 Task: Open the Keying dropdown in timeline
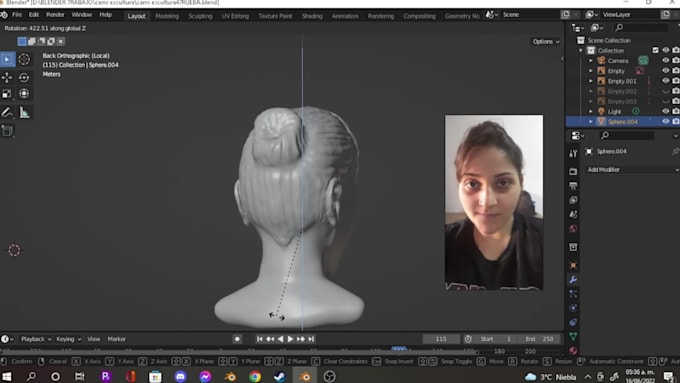click(69, 339)
